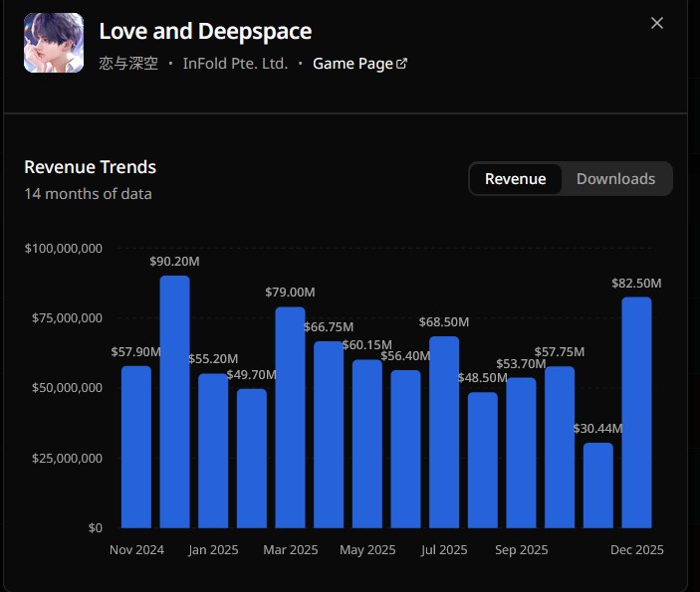Open the Game Page link
The height and width of the screenshot is (592, 700).
[x=352, y=64]
